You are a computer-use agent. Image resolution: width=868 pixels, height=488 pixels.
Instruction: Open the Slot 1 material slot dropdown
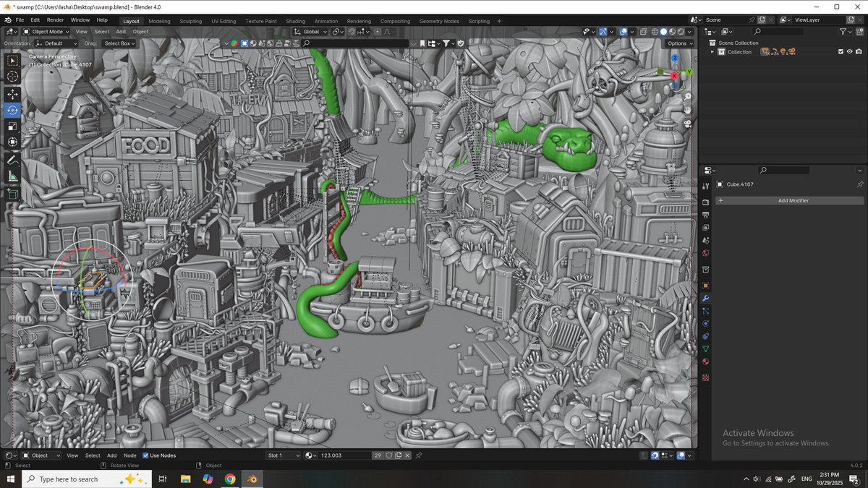tap(283, 455)
